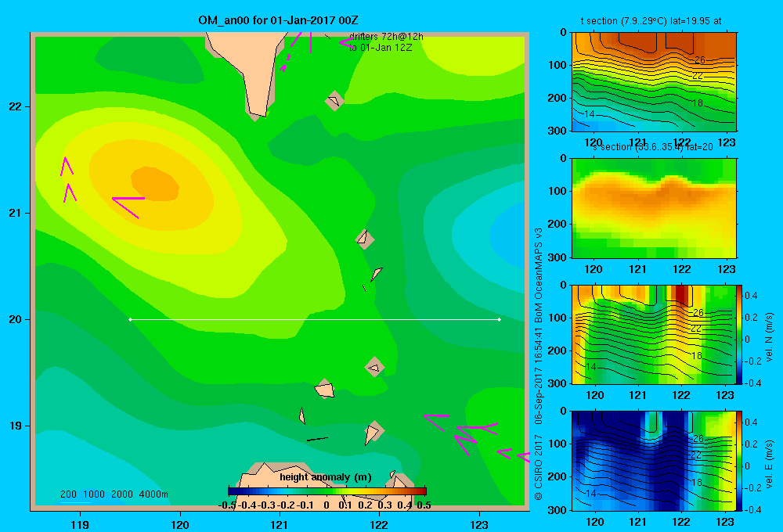Click the '© CSIRO 2017' copyright text

[x=539, y=467]
